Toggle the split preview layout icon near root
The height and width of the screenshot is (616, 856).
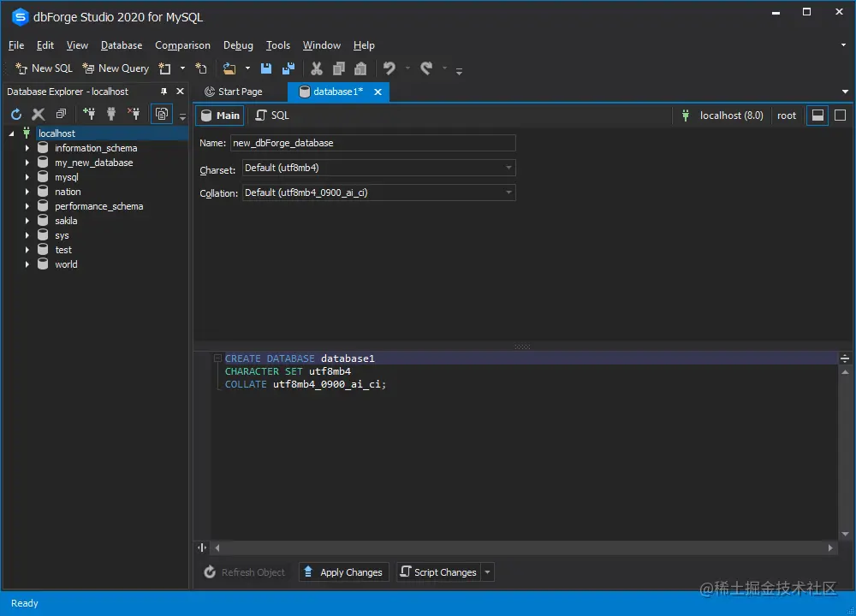(x=817, y=115)
